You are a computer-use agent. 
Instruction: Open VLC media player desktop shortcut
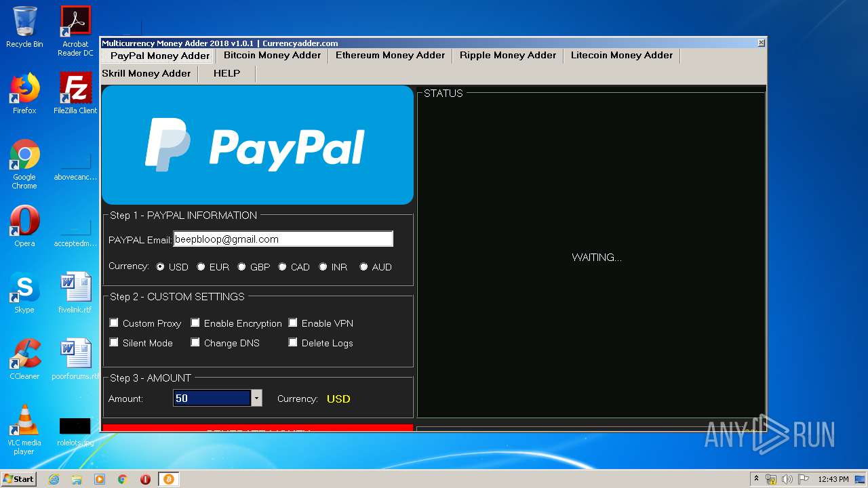tap(24, 430)
